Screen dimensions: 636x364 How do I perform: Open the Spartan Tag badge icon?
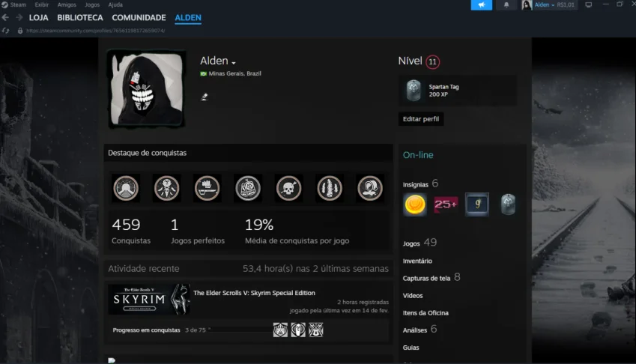pos(414,90)
